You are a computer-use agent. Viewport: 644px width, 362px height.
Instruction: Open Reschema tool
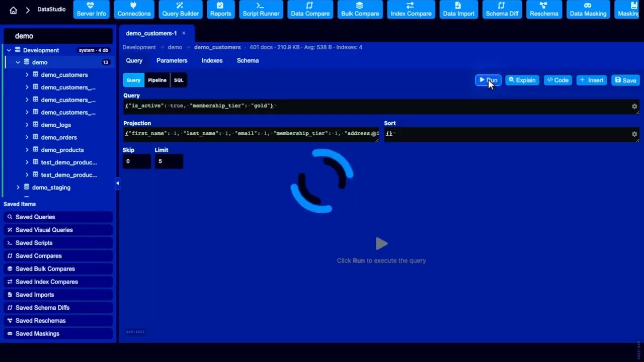(x=544, y=10)
